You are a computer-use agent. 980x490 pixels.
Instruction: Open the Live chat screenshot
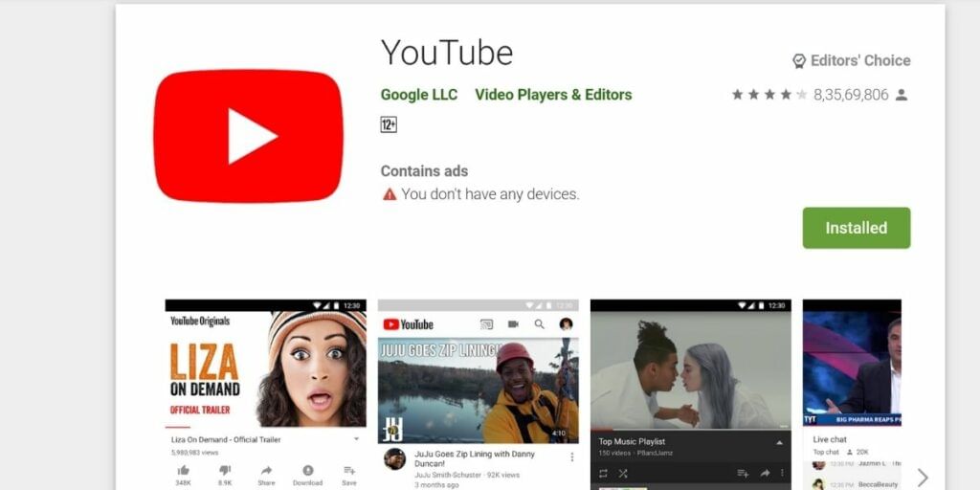[x=852, y=394]
